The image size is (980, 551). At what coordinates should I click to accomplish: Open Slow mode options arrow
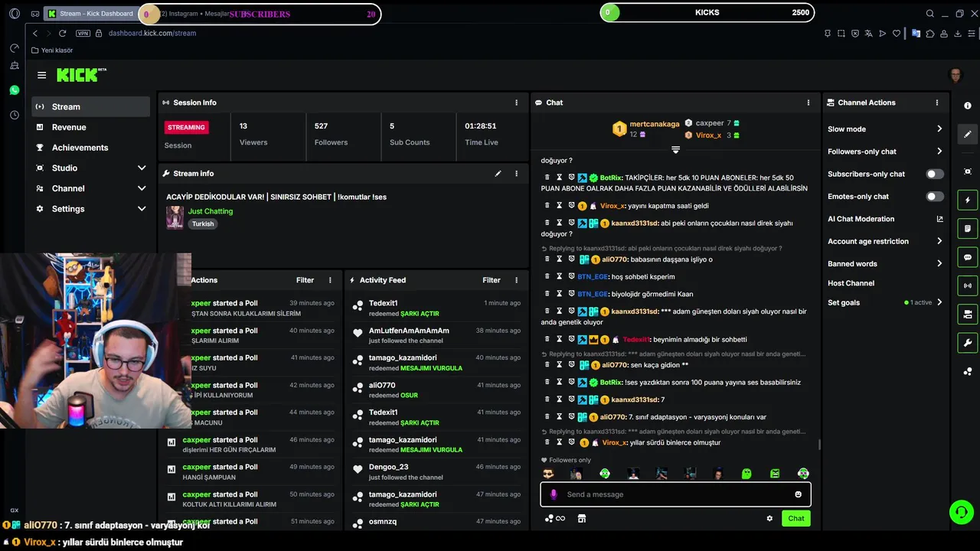939,129
